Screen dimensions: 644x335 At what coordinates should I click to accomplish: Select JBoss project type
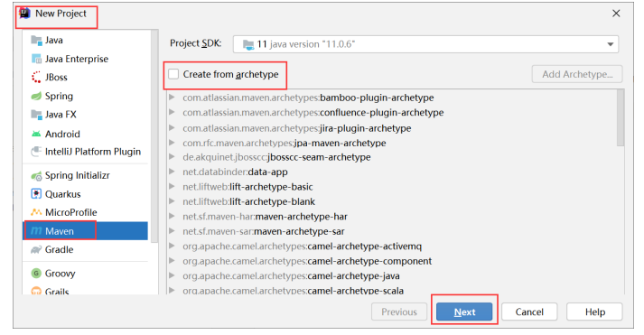click(x=86, y=77)
